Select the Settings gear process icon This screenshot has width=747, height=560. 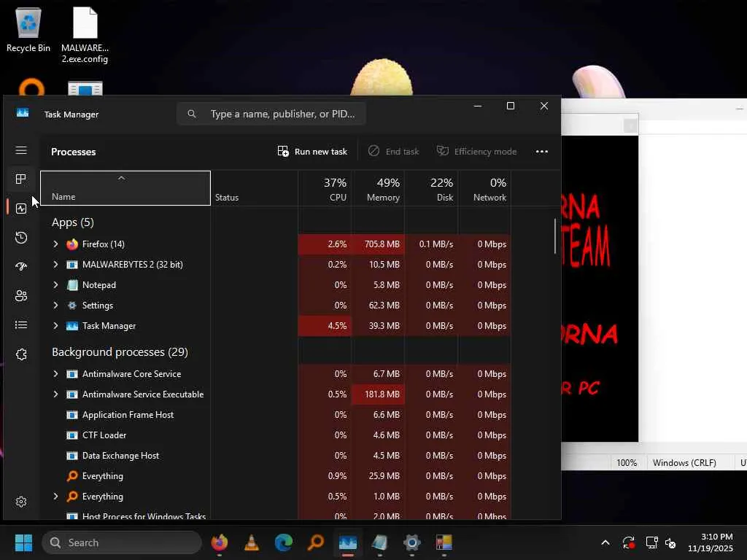tap(72, 306)
